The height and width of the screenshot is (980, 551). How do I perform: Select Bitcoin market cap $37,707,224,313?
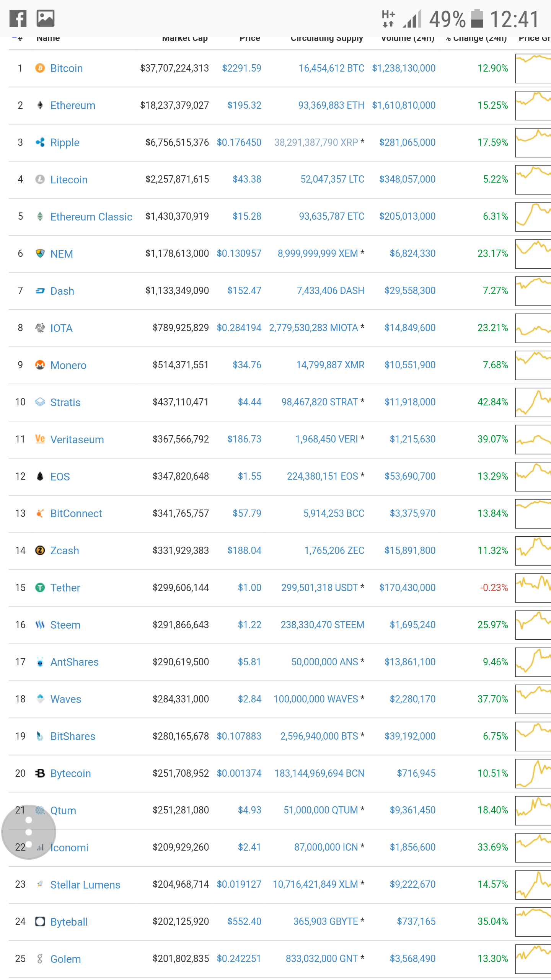(x=174, y=68)
